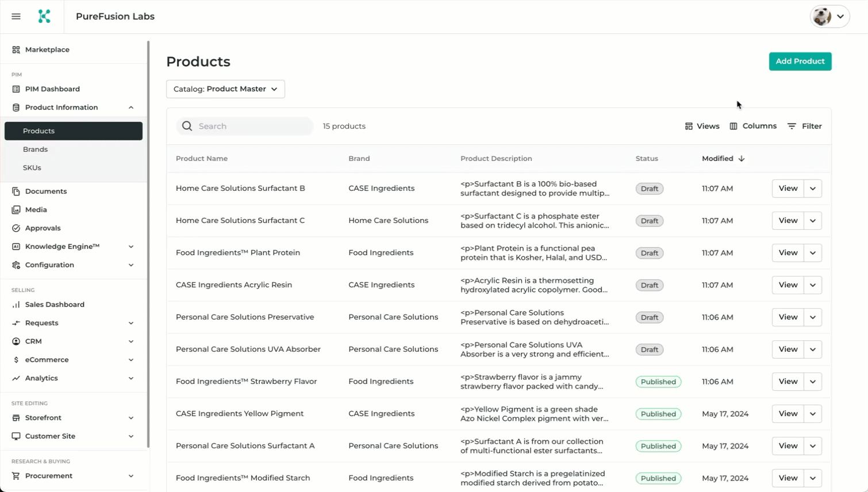868x492 pixels.
Task: Click the Views layout icon
Action: [x=689, y=126]
